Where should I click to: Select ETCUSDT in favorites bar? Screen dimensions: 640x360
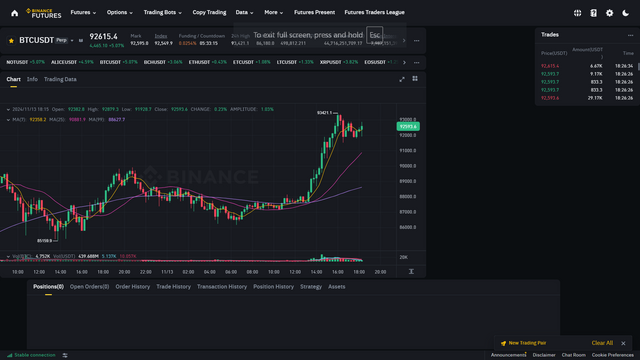pyautogui.click(x=251, y=62)
